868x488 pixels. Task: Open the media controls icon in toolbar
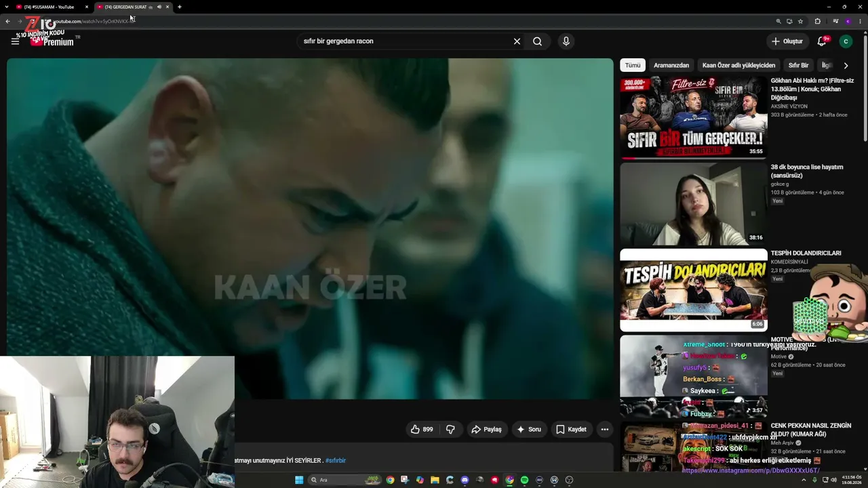click(x=836, y=21)
